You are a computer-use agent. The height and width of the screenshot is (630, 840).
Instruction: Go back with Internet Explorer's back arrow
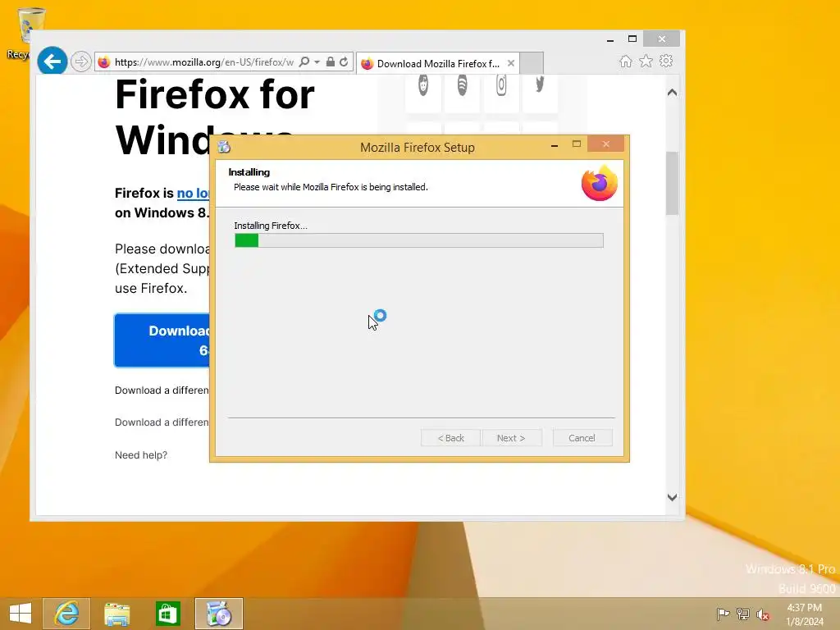pyautogui.click(x=52, y=62)
